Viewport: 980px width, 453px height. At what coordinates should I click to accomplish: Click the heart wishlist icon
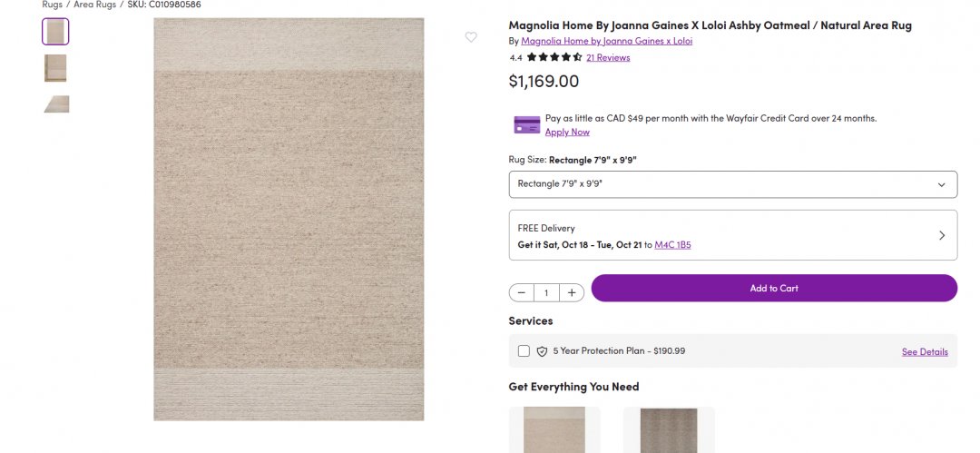click(471, 37)
